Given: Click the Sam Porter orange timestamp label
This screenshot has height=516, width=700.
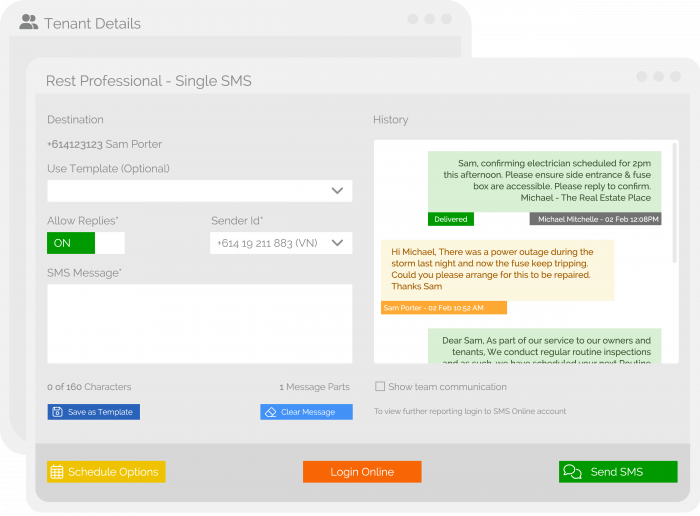Looking at the screenshot, I should click(x=443, y=308).
